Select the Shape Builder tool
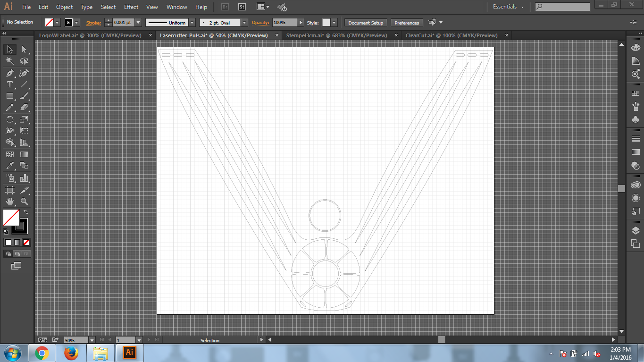The height and width of the screenshot is (362, 644). pos(9,143)
